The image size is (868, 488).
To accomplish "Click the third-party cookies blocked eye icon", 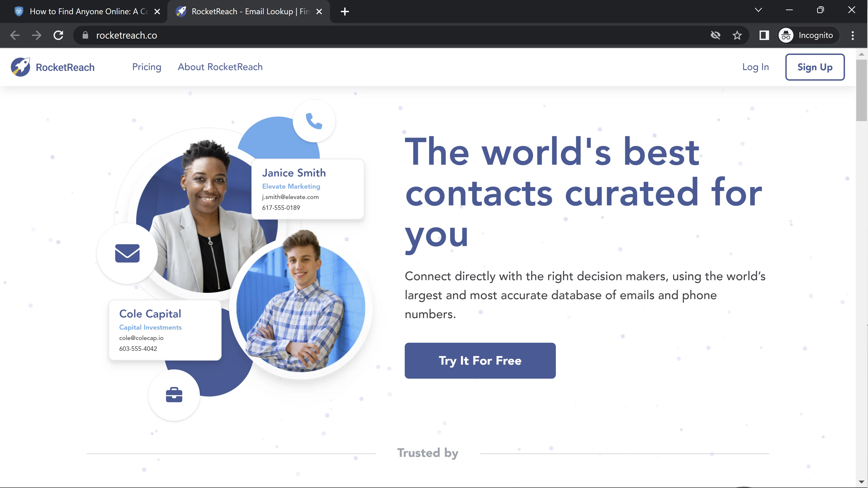I will [x=715, y=35].
